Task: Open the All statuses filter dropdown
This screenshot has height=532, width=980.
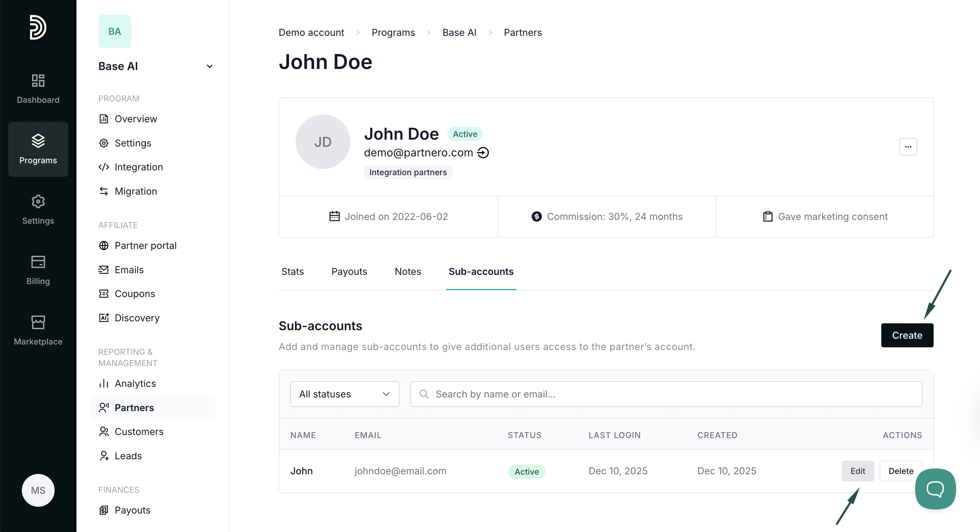Action: pos(344,394)
